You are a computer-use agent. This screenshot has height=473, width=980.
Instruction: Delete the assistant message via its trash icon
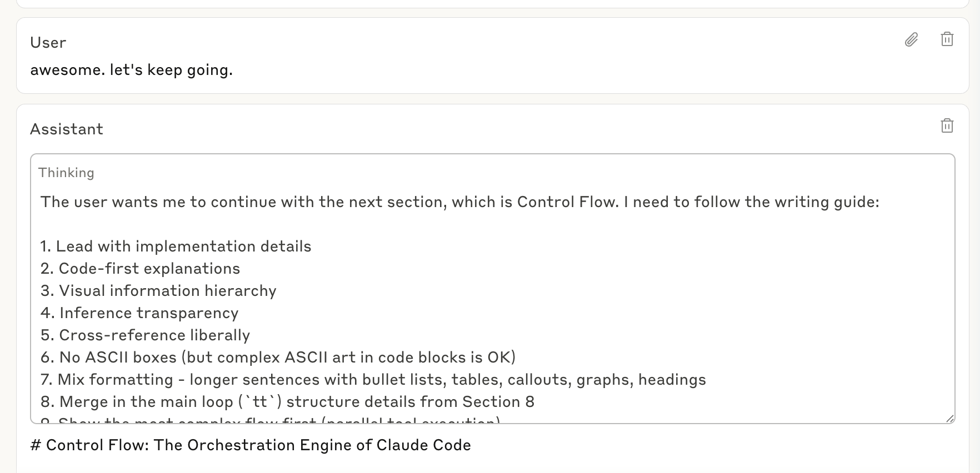coord(948,125)
